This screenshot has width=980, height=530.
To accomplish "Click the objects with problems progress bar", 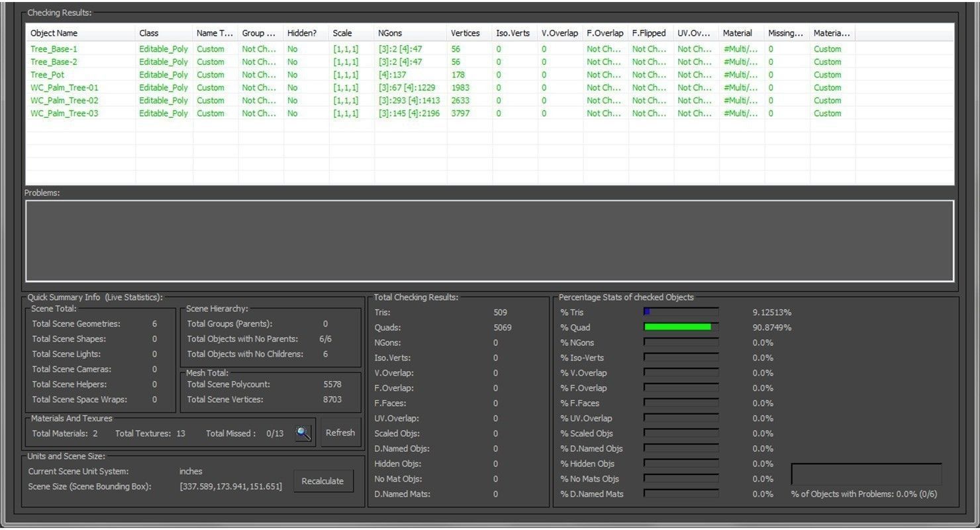I will pyautogui.click(x=866, y=474).
